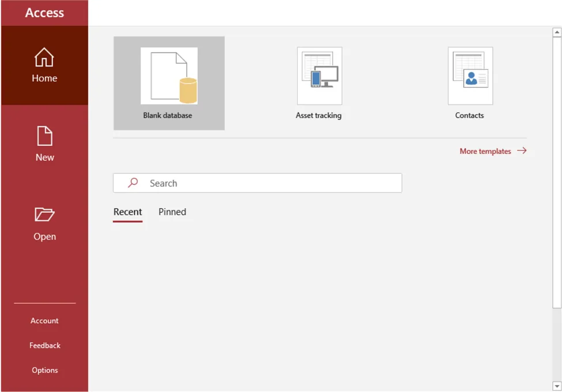Open the Feedback page
Viewport: 562px width, 392px height.
pos(44,345)
